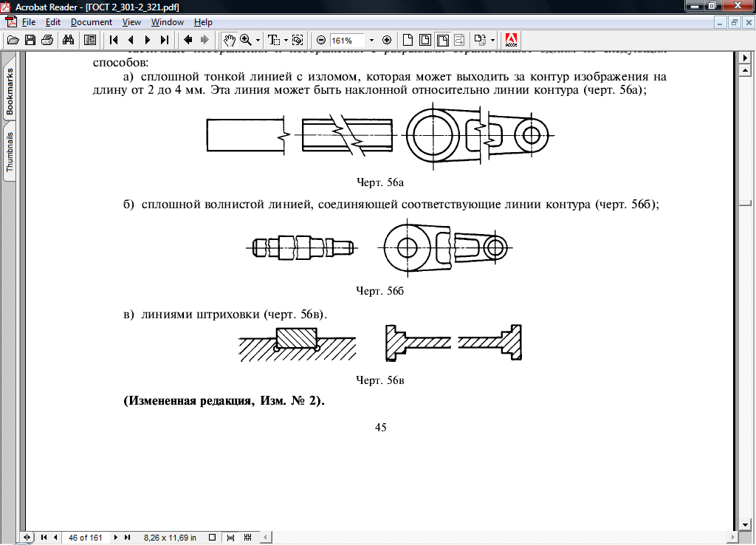Switch to Fit Width view
The width and height of the screenshot is (756, 545).
(x=443, y=40)
